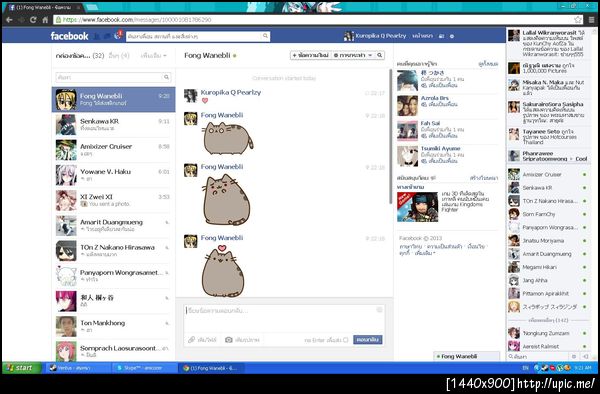Open conversation with TOn Z Nakano Hirasawa
Viewport: 600px width, 394px height.
[x=113, y=251]
